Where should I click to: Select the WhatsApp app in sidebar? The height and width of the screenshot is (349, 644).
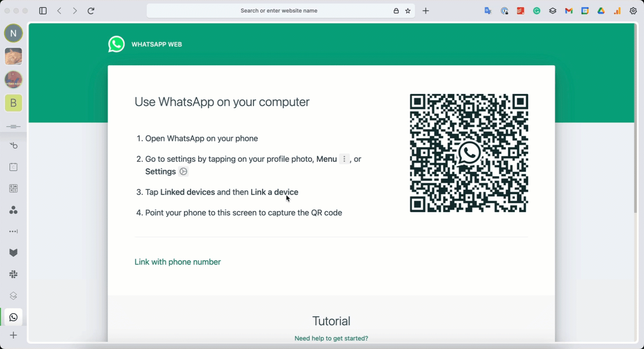(13, 317)
